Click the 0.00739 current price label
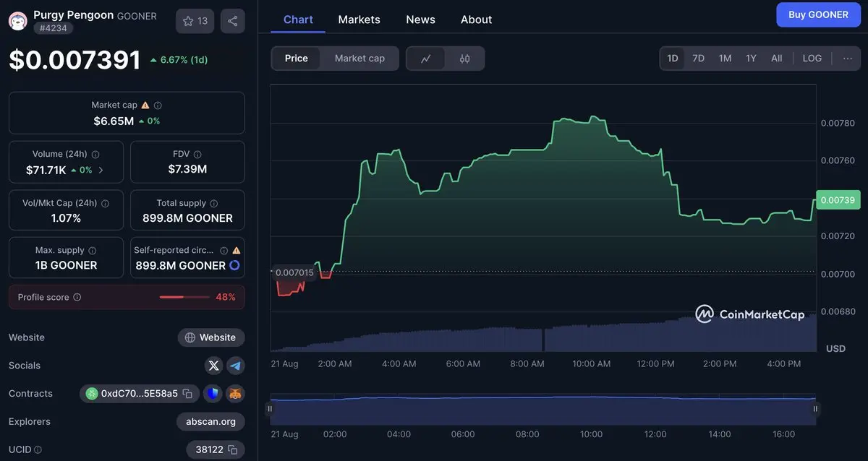The width and height of the screenshot is (868, 461). (837, 200)
